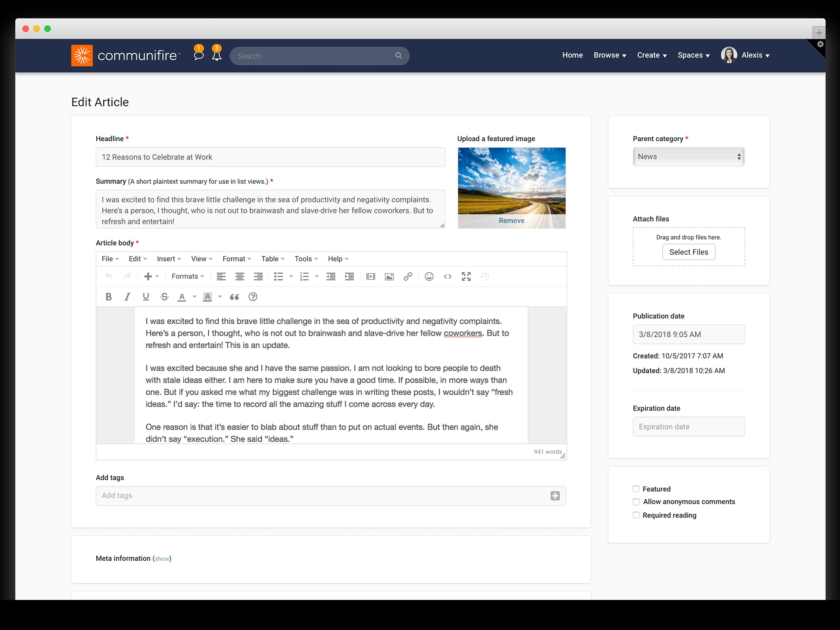Open the editor help question icon
This screenshot has width=840, height=630.
click(253, 297)
